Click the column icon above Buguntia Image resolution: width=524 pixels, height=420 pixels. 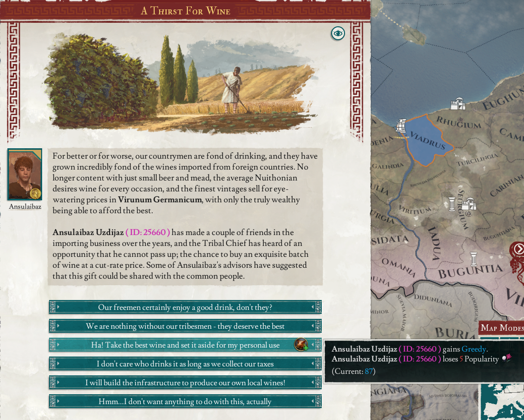pyautogui.click(x=473, y=258)
